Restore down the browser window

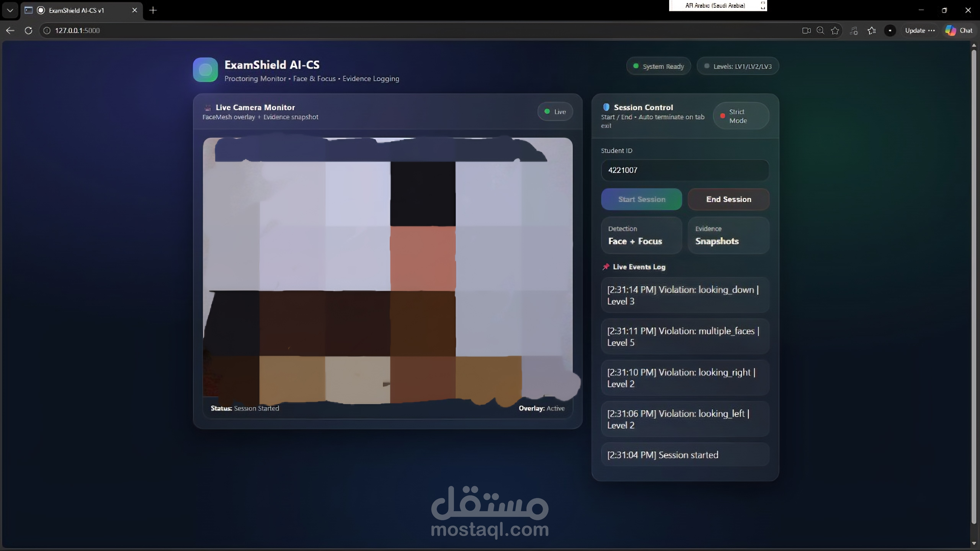944,10
